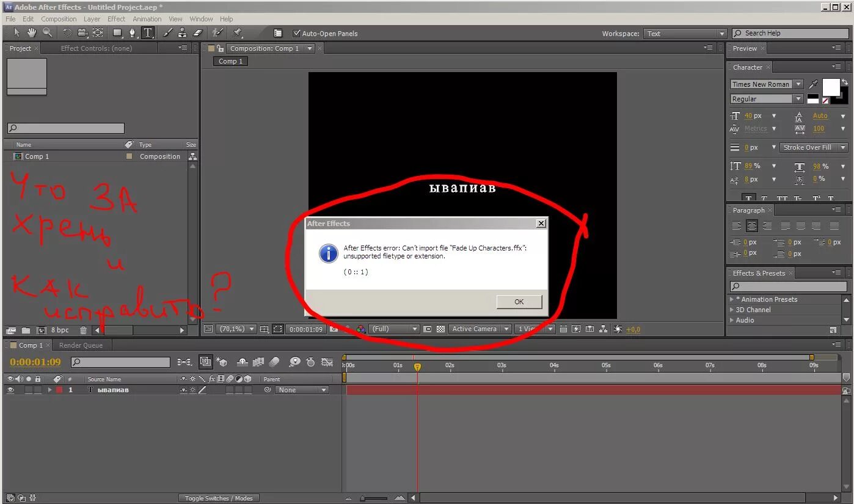Open the Animation menu
854x504 pixels.
[147, 19]
